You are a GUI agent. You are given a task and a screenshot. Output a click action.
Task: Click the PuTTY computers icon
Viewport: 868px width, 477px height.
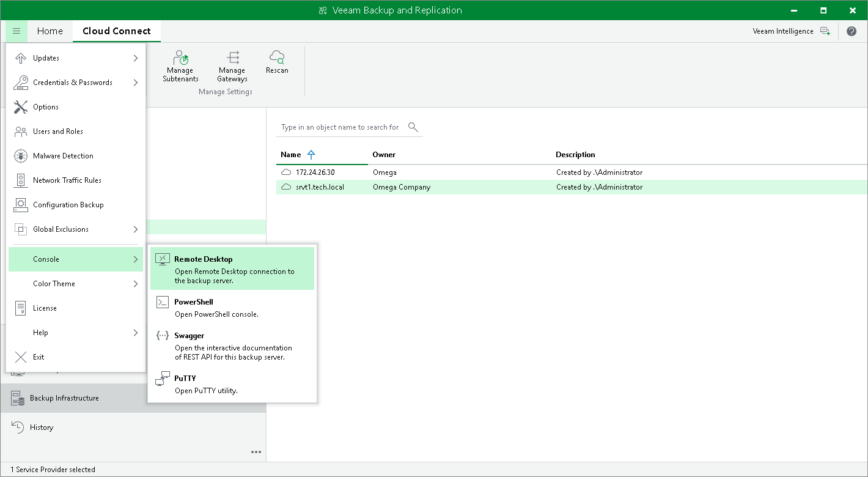point(162,379)
